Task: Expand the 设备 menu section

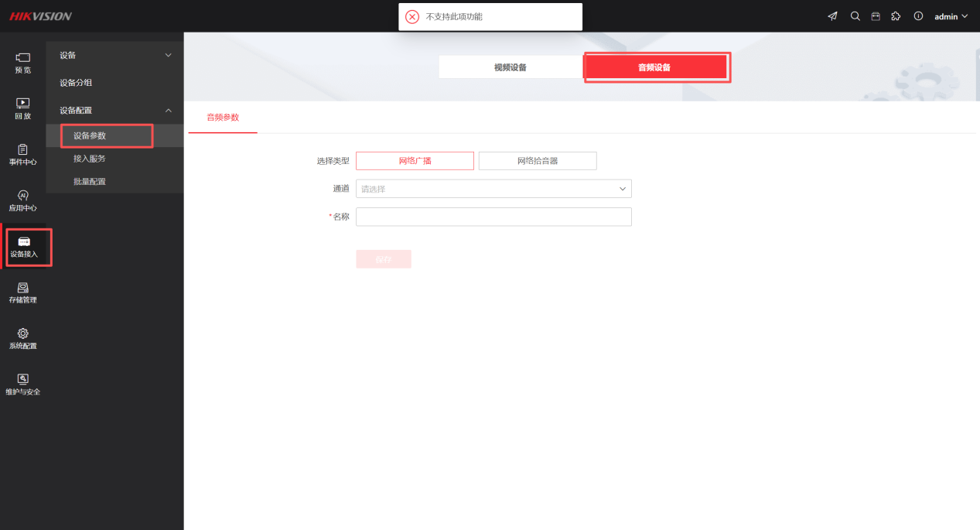Action: coord(114,56)
